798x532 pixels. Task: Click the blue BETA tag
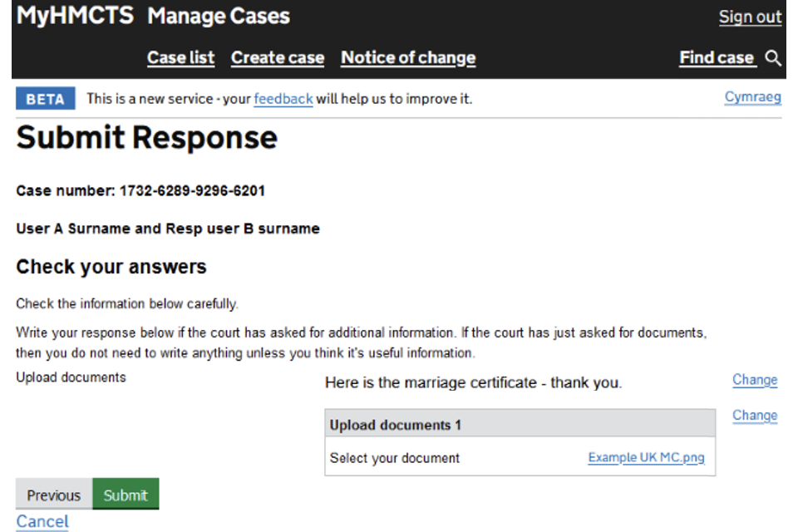point(45,99)
